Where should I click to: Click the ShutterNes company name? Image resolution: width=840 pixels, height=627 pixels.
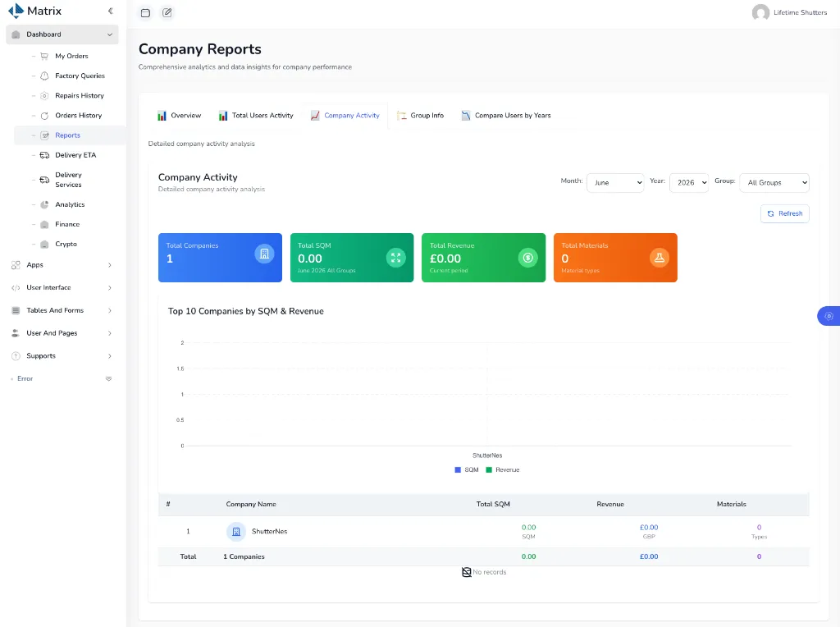pyautogui.click(x=269, y=532)
